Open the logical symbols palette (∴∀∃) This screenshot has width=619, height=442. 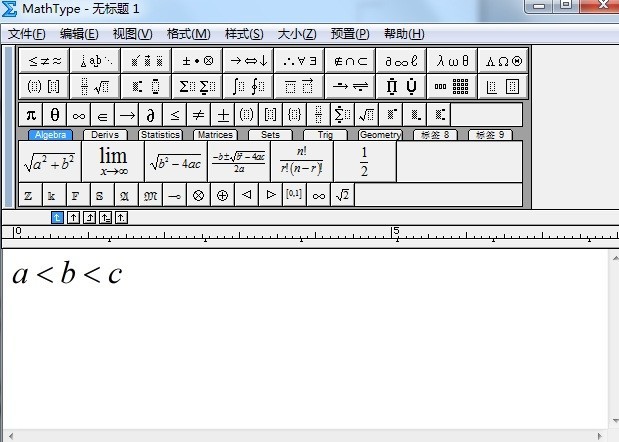[299, 61]
